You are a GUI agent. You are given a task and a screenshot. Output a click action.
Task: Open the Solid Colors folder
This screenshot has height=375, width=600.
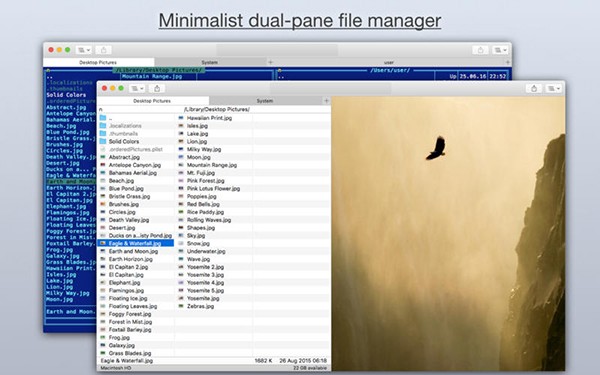124,141
